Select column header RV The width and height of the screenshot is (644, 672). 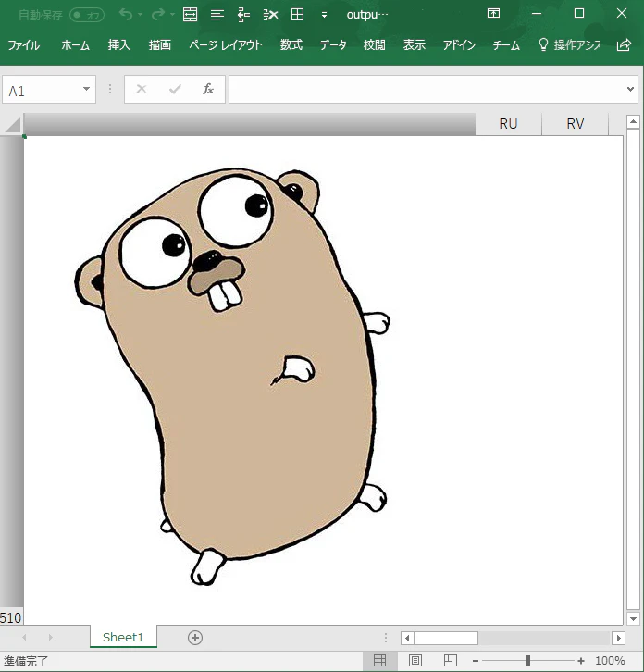(575, 124)
